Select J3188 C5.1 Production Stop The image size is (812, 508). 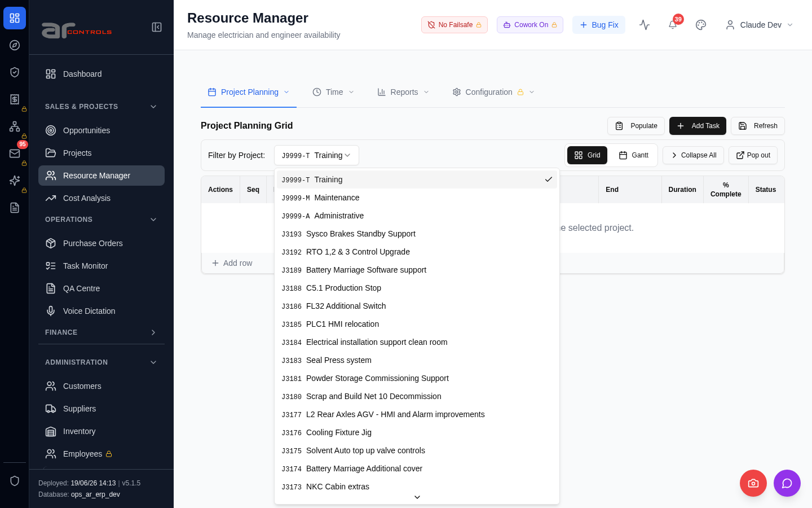coord(417,288)
